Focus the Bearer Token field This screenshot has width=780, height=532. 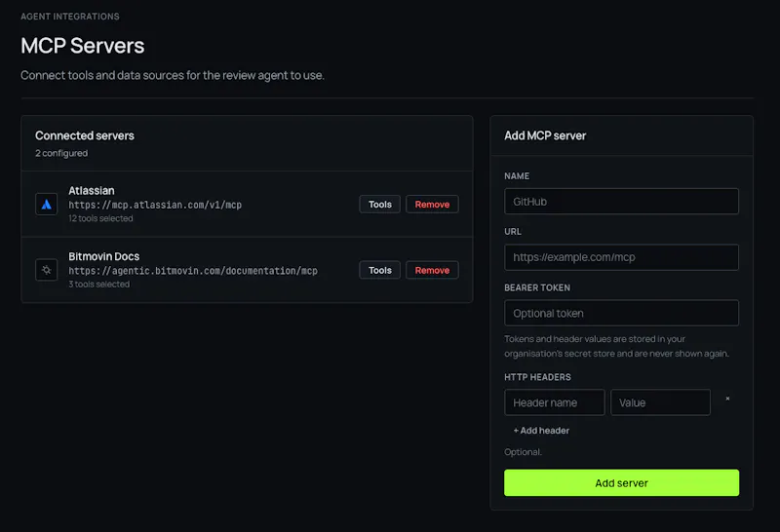click(x=621, y=313)
